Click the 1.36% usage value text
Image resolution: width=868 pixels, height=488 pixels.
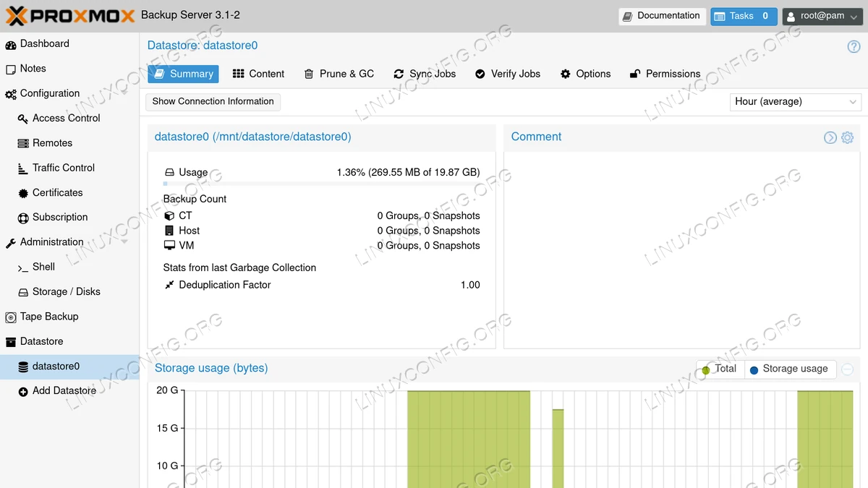408,173
